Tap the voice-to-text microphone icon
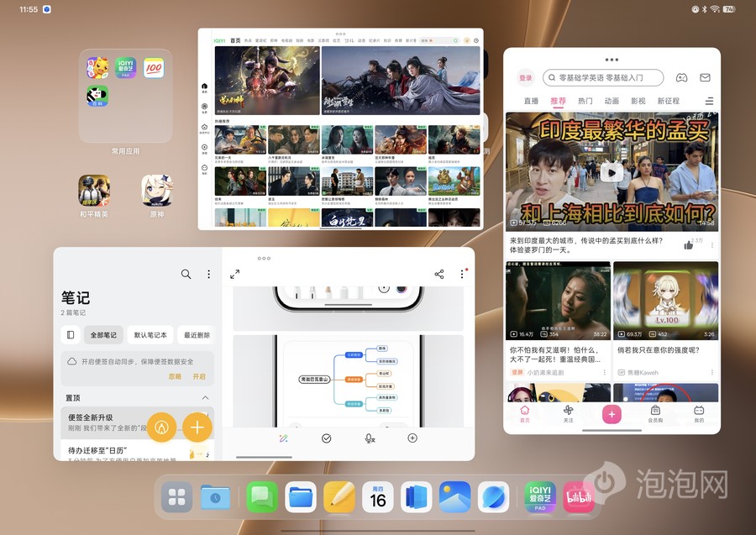Viewport: 756px width, 535px height. [370, 438]
